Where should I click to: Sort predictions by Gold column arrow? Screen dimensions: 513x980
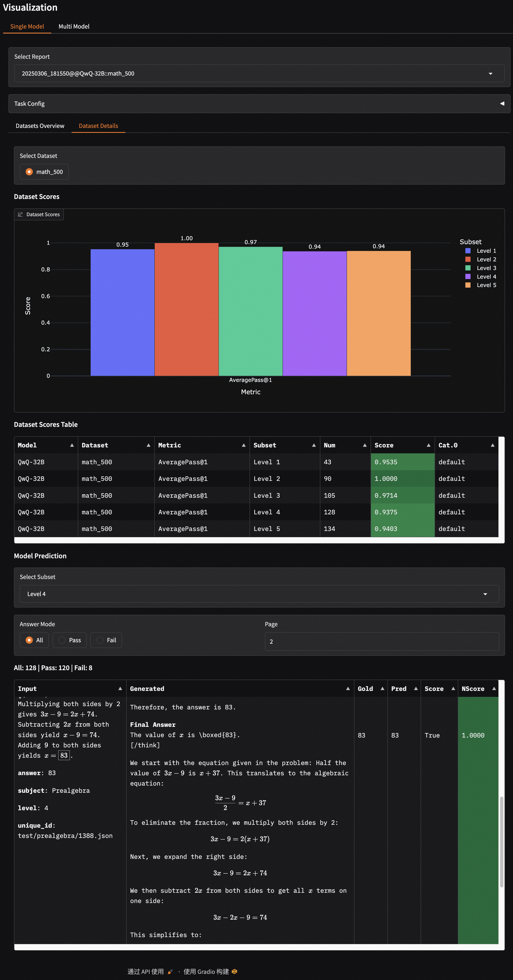click(382, 689)
